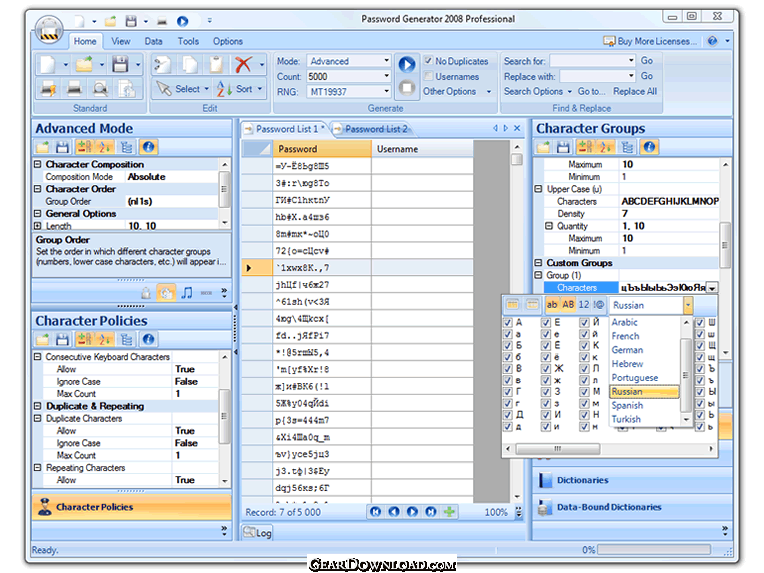The image size is (764, 573).
Task: Click the password list vertical scrollbar thumb
Action: click(517, 159)
